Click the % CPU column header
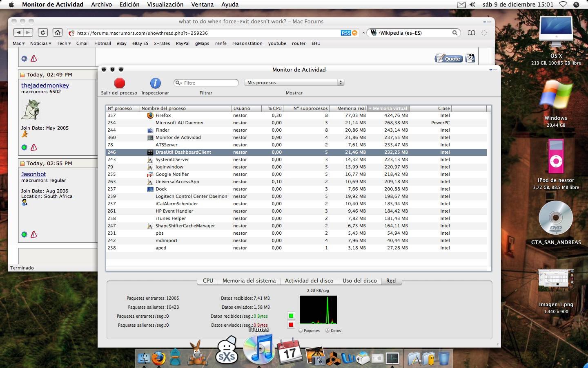 coord(273,108)
